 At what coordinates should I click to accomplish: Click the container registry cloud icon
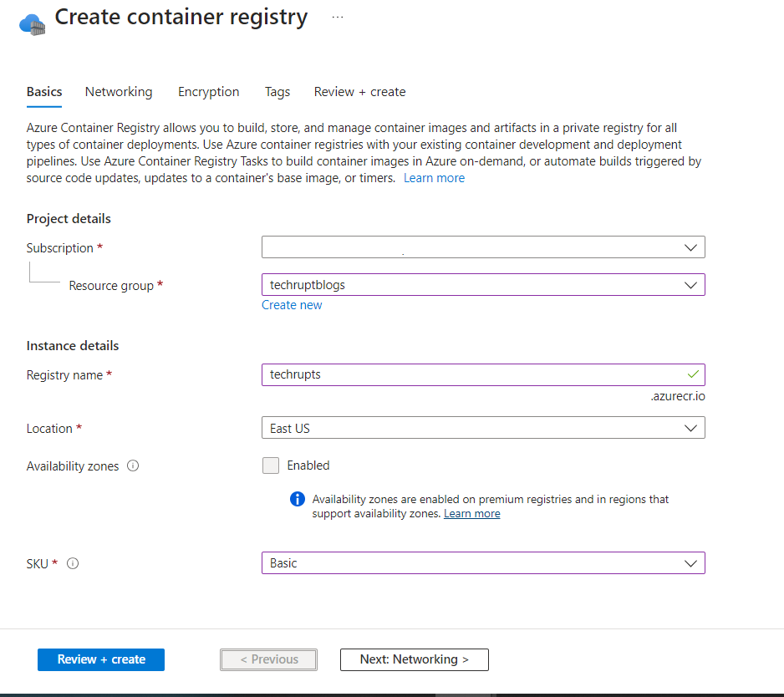coord(33,23)
